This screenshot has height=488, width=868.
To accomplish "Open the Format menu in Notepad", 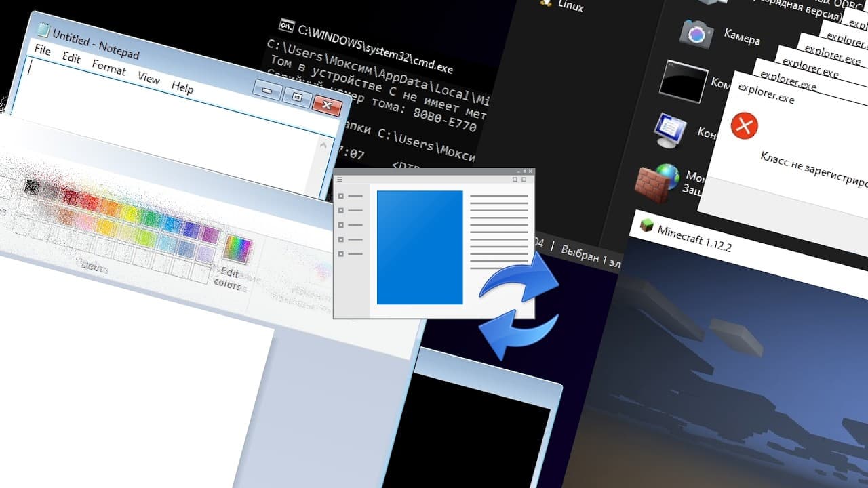I will click(x=108, y=68).
